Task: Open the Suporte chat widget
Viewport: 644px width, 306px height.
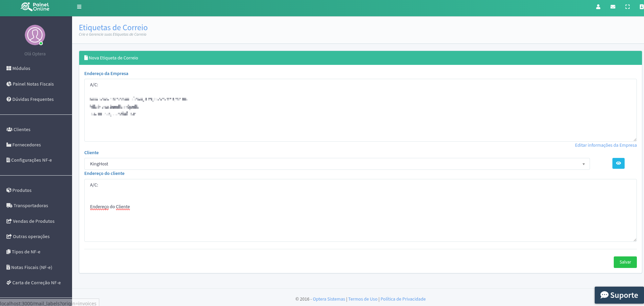Action: pos(619,295)
